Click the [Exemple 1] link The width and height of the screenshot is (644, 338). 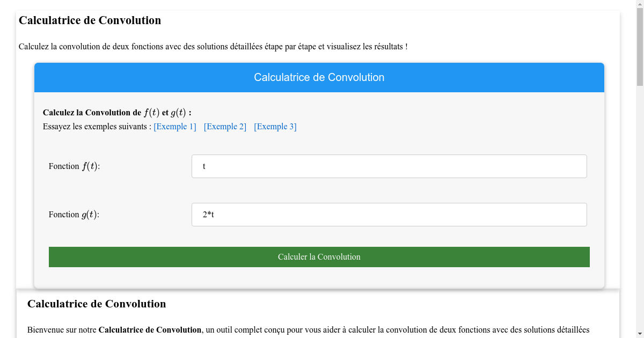175,126
